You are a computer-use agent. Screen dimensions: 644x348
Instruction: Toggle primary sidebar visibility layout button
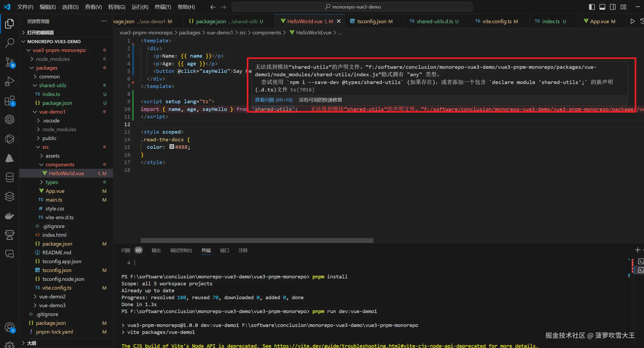click(592, 7)
